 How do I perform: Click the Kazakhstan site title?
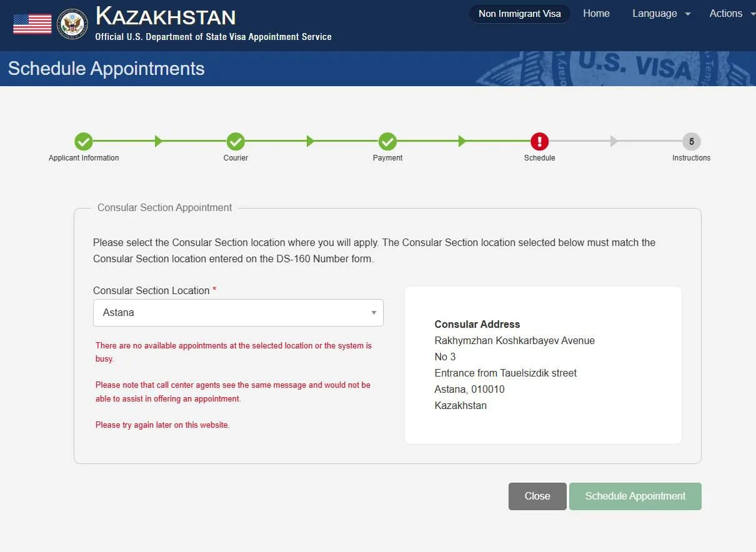pos(166,16)
